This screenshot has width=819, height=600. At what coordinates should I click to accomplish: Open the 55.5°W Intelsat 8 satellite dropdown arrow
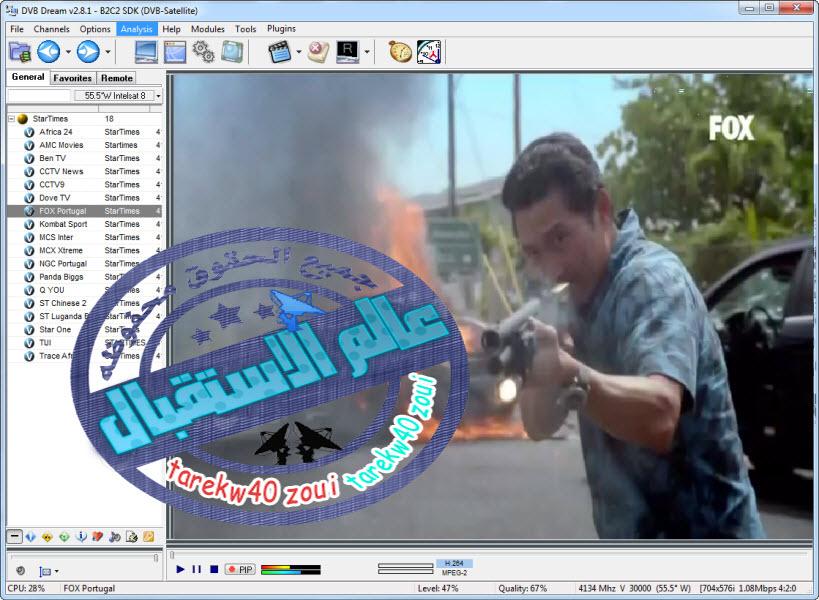point(158,96)
